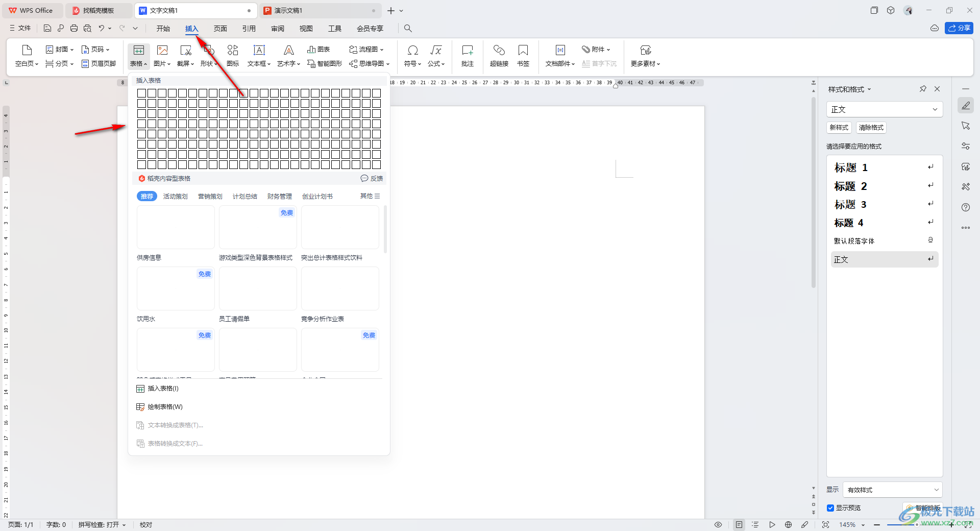Click the template list scrollbar
The width and height of the screenshot is (980, 531).
385,229
